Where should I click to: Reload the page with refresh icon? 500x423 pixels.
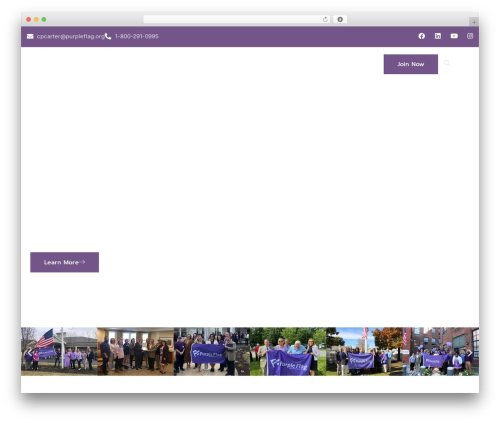(325, 20)
